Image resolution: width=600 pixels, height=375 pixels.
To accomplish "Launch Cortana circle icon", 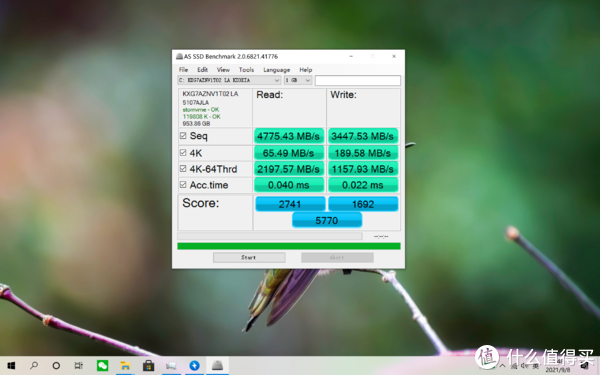I will tap(56, 366).
